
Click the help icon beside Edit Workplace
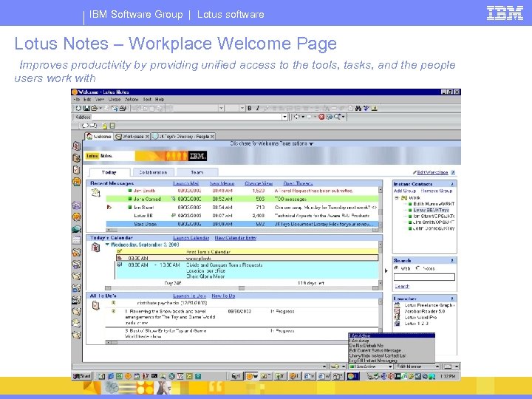coord(453,173)
